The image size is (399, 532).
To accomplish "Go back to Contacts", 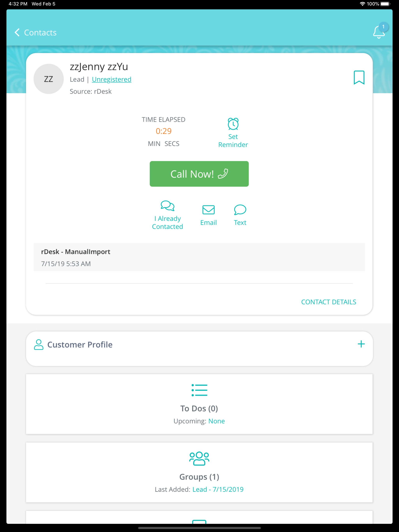I will pyautogui.click(x=36, y=33).
